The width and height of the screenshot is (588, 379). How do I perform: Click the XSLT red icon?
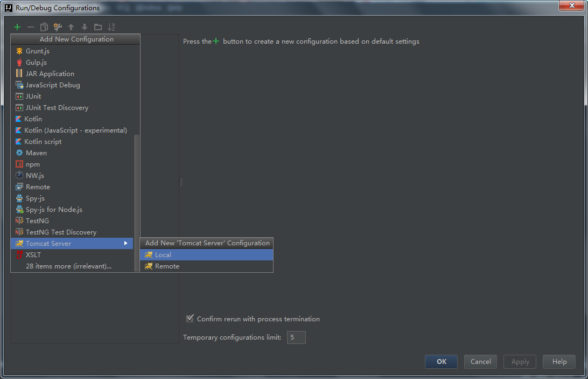[x=19, y=254]
